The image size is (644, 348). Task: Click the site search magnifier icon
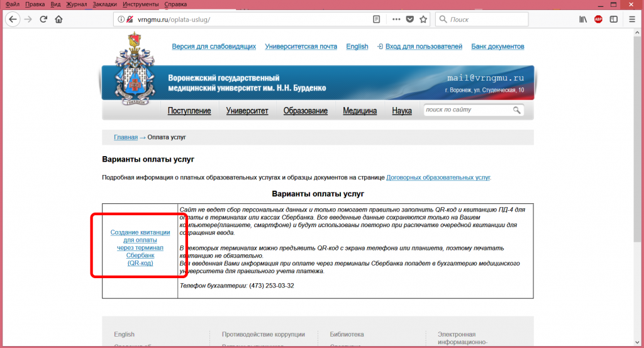pos(517,110)
